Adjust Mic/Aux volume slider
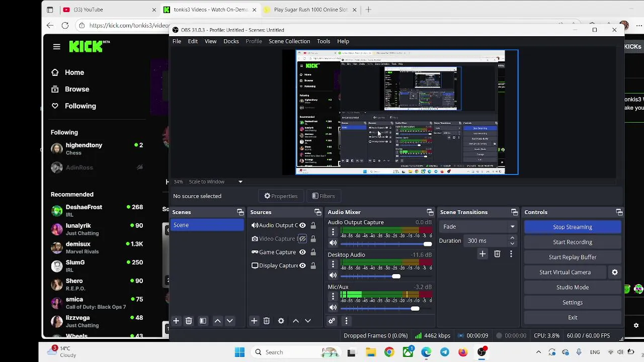The height and width of the screenshot is (362, 644). (386, 308)
